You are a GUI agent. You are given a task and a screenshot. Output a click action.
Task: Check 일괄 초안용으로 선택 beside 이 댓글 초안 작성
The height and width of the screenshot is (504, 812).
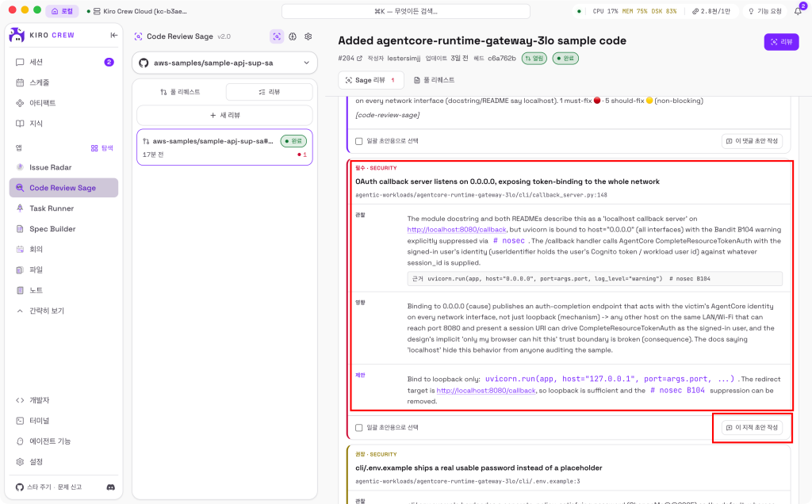[x=359, y=141]
